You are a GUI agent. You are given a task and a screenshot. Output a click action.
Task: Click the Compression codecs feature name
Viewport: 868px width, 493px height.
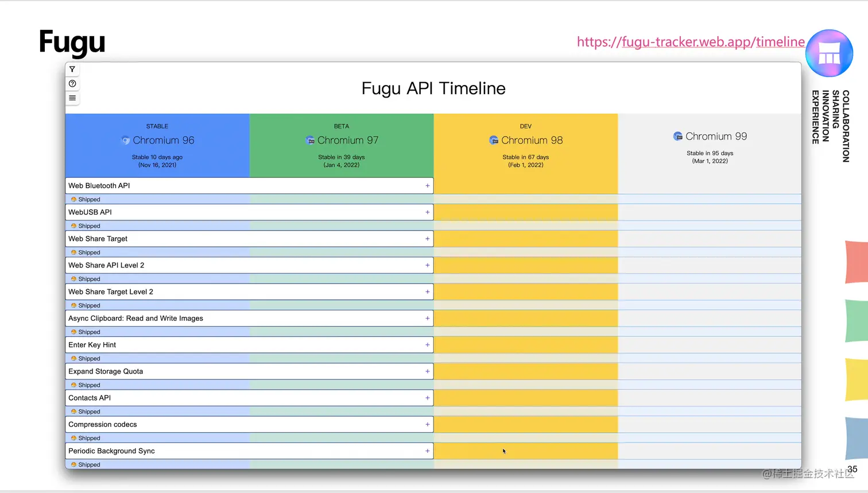coord(103,424)
